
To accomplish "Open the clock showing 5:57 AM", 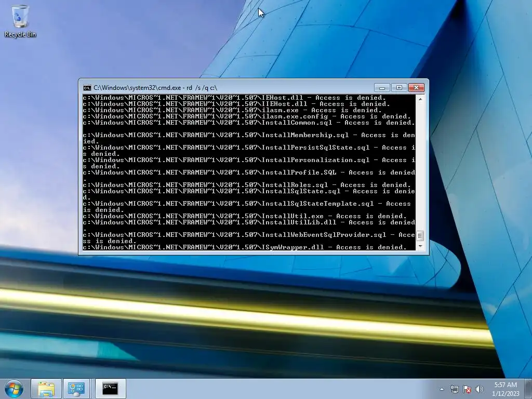I will coord(506,385).
